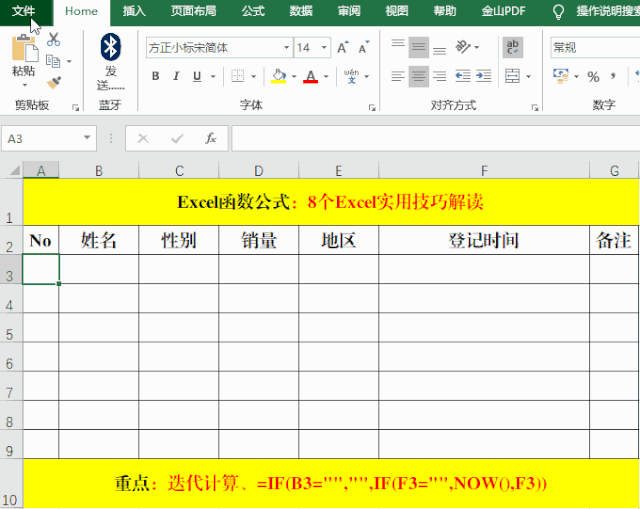Viewport: 640px width, 509px height.
Task: Toggle Italic formatting
Action: tap(176, 77)
